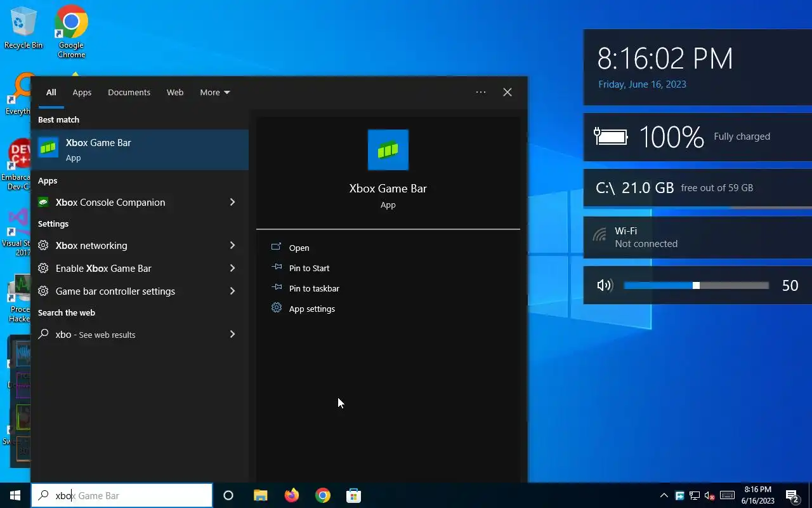Click the teal tray icon beside the chevron

pos(679,495)
